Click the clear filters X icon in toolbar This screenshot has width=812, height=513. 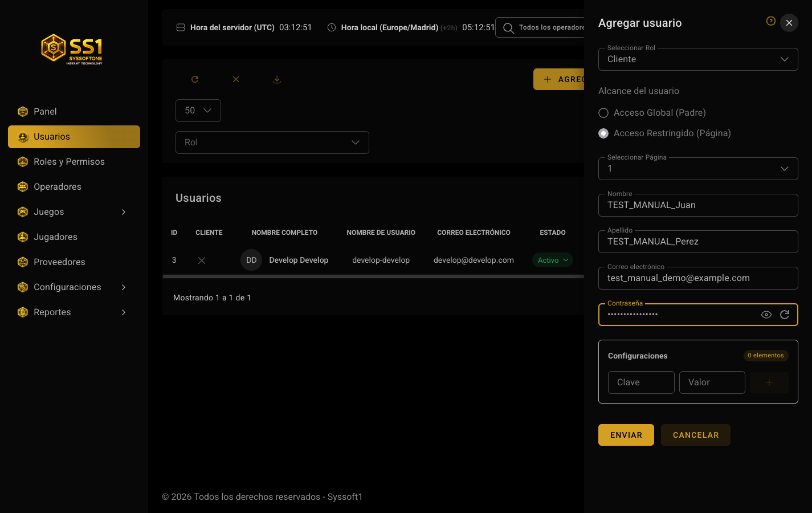pyautogui.click(x=236, y=79)
